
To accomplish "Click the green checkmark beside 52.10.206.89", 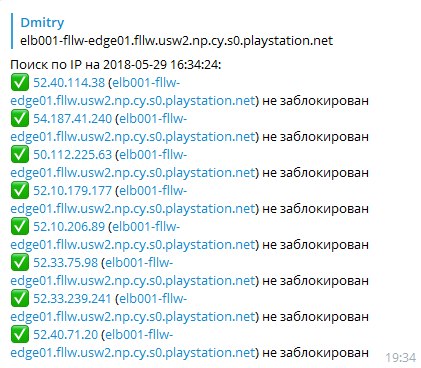I will point(20,226).
